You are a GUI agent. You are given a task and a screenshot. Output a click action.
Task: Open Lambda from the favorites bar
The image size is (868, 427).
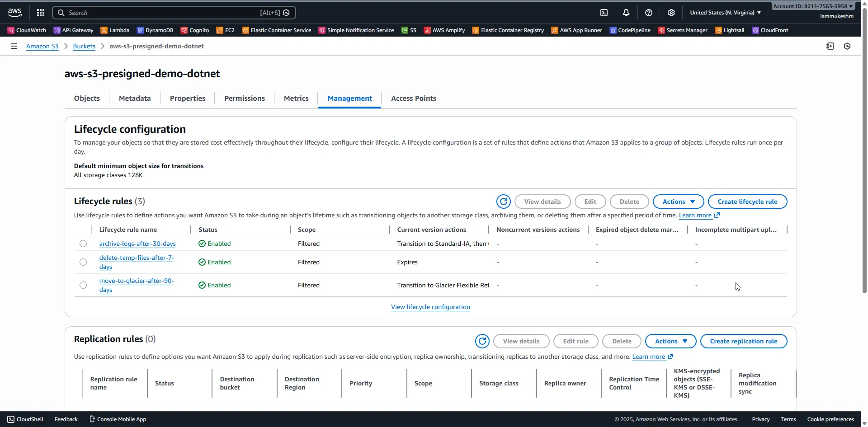[x=115, y=30]
